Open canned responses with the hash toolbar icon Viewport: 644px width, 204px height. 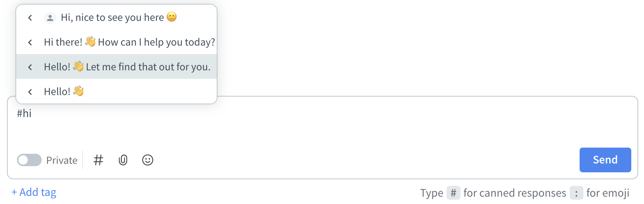pos(98,160)
